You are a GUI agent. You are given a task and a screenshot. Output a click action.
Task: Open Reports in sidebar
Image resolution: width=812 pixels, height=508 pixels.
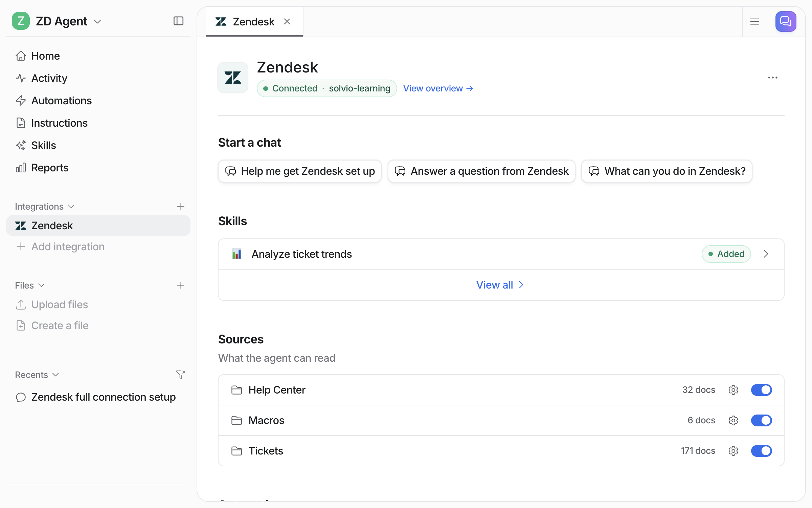pyautogui.click(x=98, y=168)
